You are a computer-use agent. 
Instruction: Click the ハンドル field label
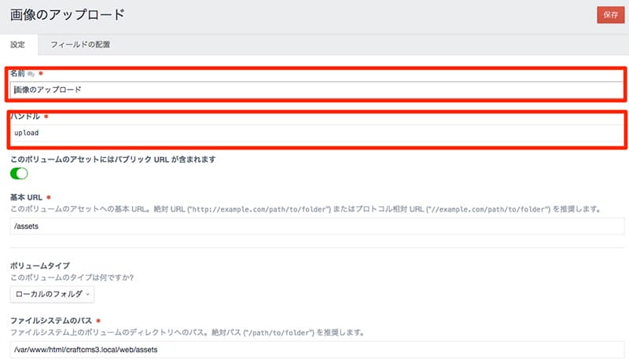coord(25,116)
